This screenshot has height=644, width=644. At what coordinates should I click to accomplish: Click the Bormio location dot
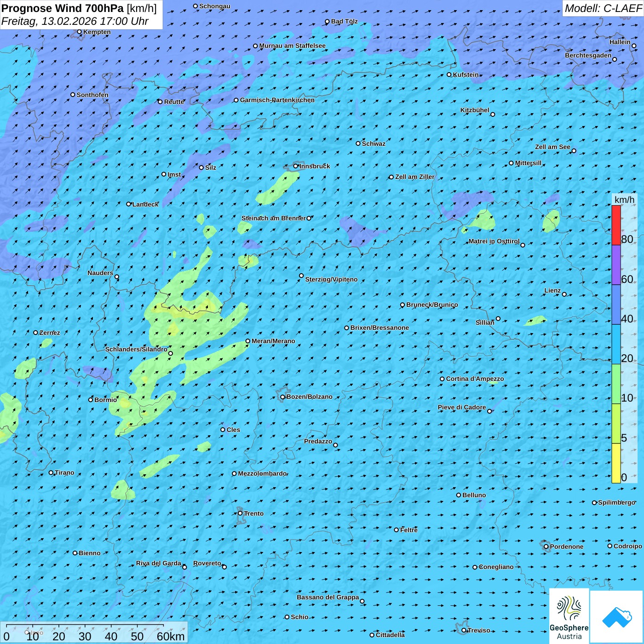point(91,400)
